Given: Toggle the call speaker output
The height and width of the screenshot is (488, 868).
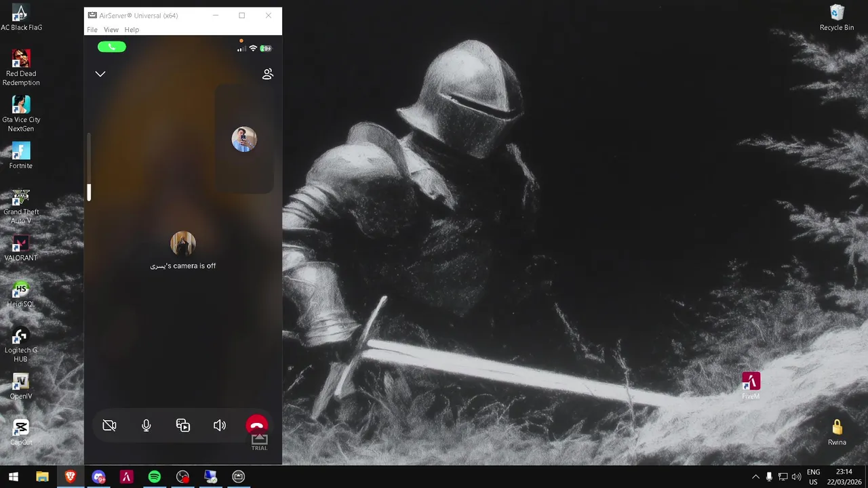Looking at the screenshot, I should tap(220, 426).
